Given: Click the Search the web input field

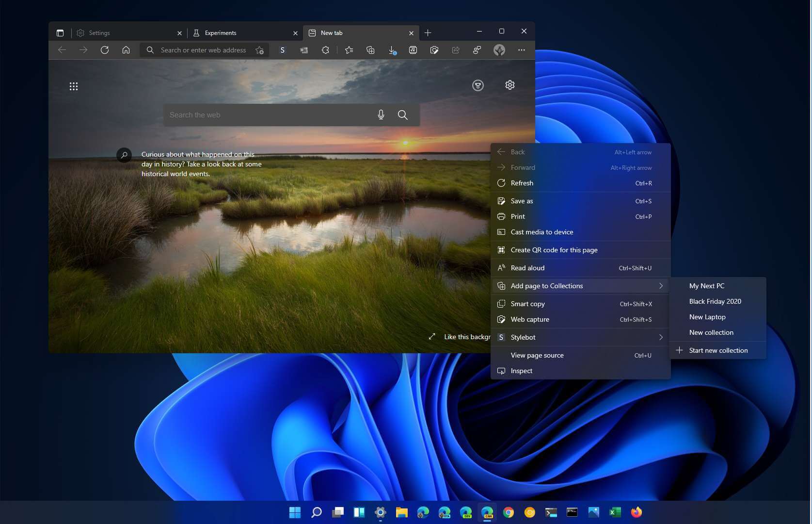Looking at the screenshot, I should (x=267, y=115).
